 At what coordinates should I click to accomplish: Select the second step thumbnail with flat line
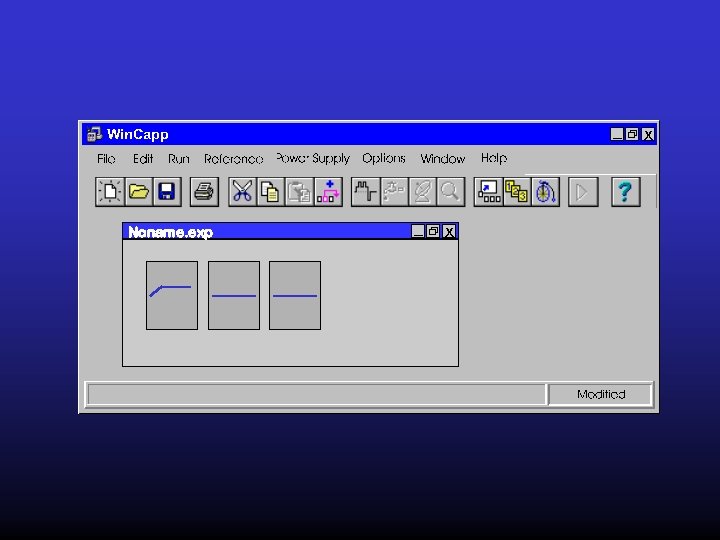click(x=234, y=295)
